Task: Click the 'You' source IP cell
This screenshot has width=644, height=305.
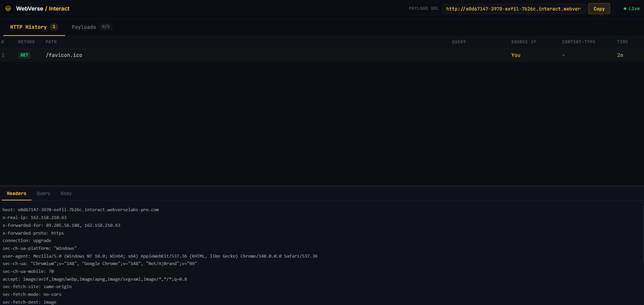Action: [516, 55]
